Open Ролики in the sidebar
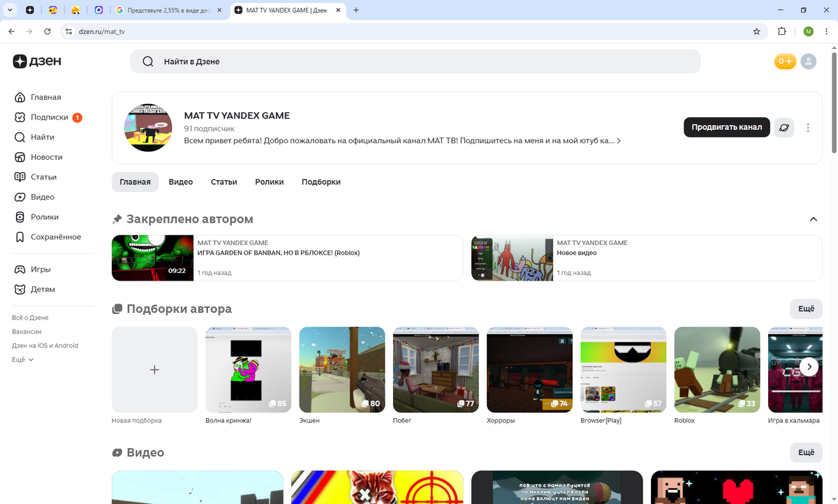838x504 pixels. click(x=36, y=216)
